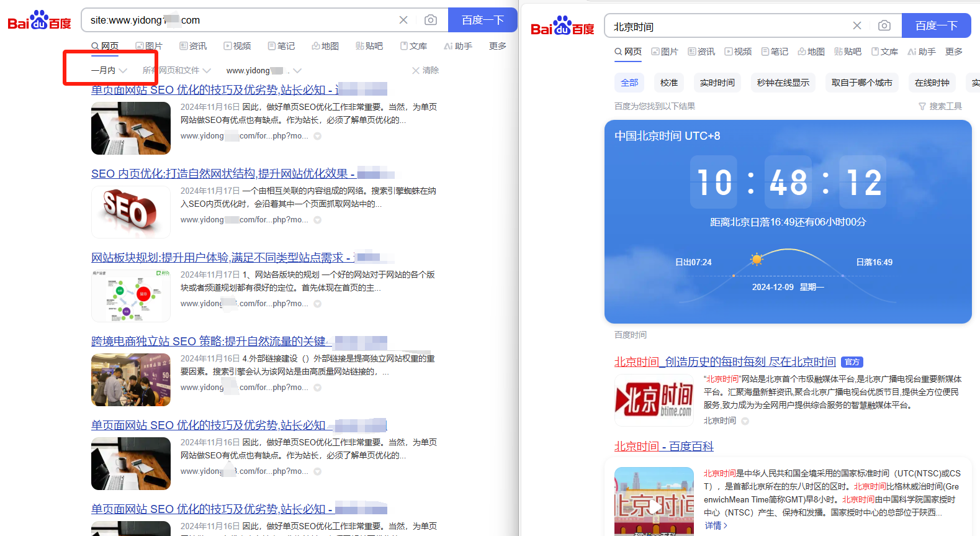980x536 pixels.
Task: Open AI 助手 tab in left window
Action: click(x=458, y=46)
